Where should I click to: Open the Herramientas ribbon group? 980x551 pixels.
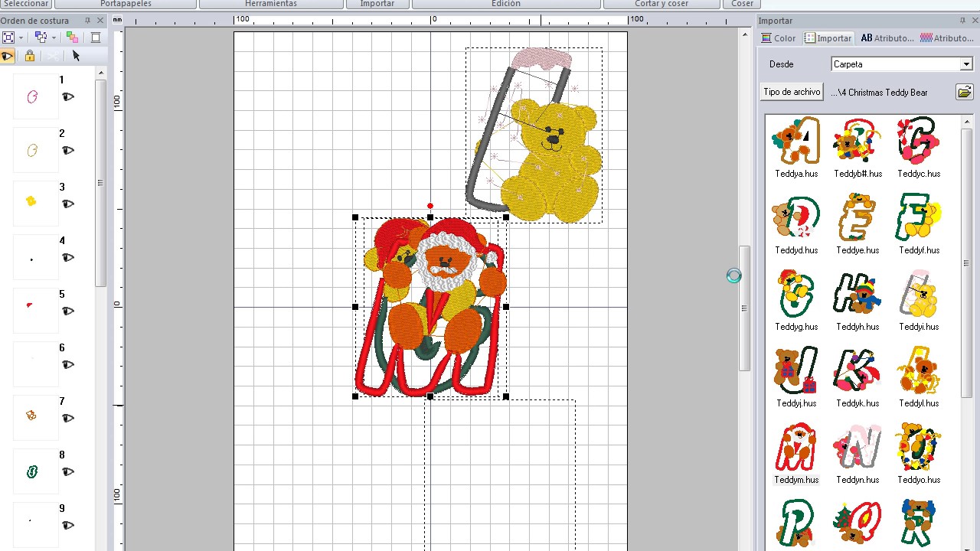(271, 4)
